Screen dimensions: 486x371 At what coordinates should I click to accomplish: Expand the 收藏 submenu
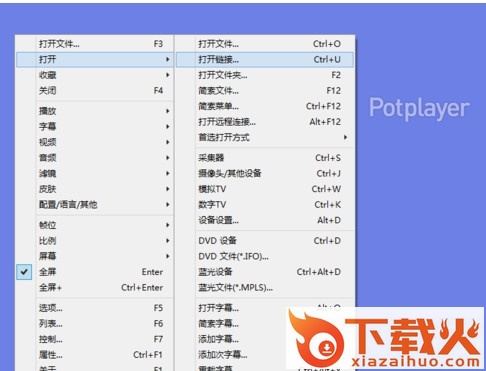click(95, 75)
